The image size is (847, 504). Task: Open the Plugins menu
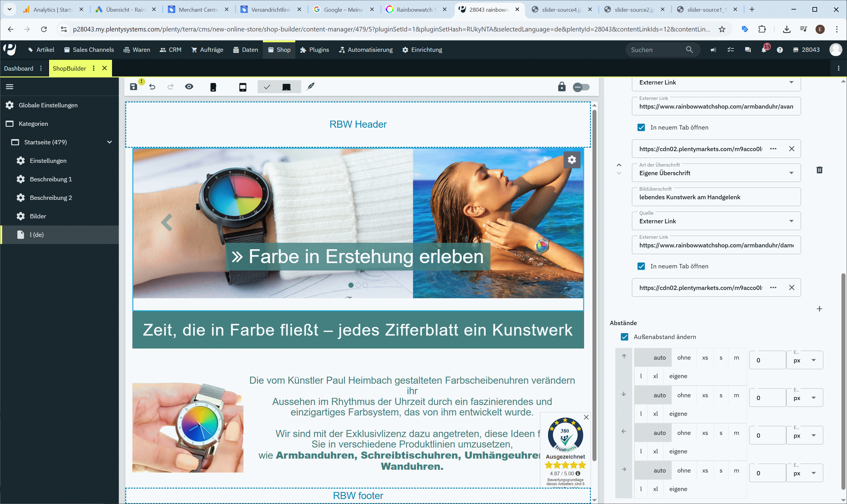(315, 50)
